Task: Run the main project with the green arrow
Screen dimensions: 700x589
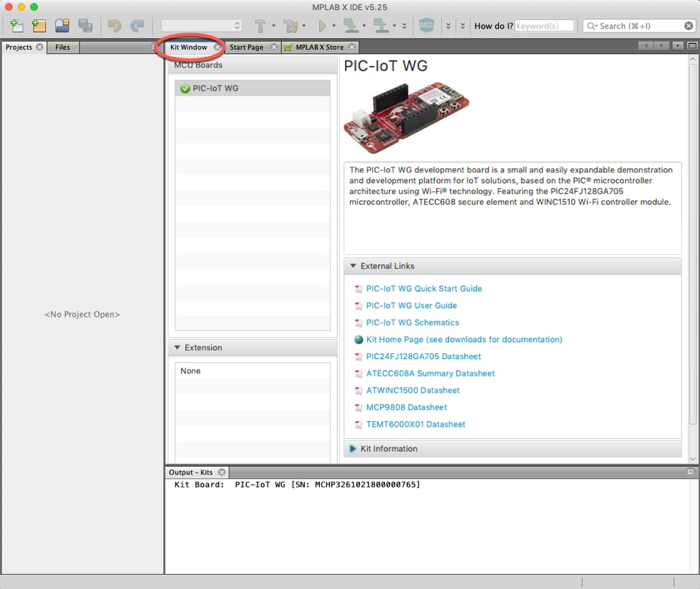Action: pyautogui.click(x=324, y=25)
